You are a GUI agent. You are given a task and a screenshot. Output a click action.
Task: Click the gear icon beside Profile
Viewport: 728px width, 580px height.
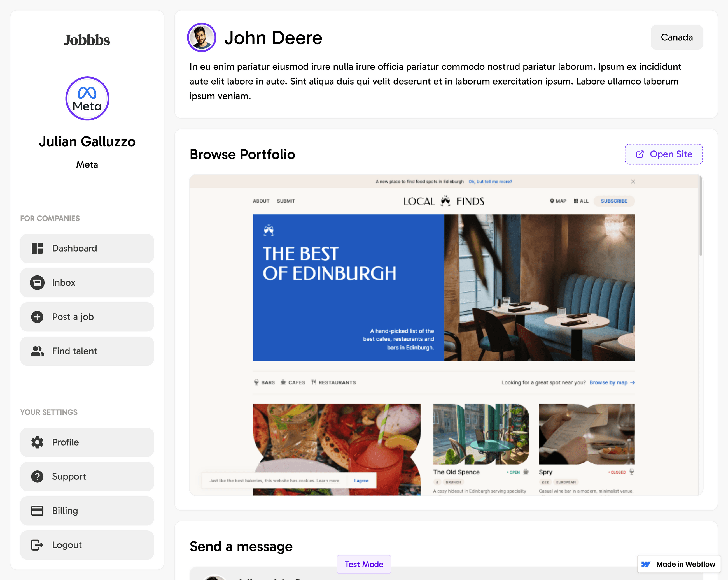tap(37, 442)
